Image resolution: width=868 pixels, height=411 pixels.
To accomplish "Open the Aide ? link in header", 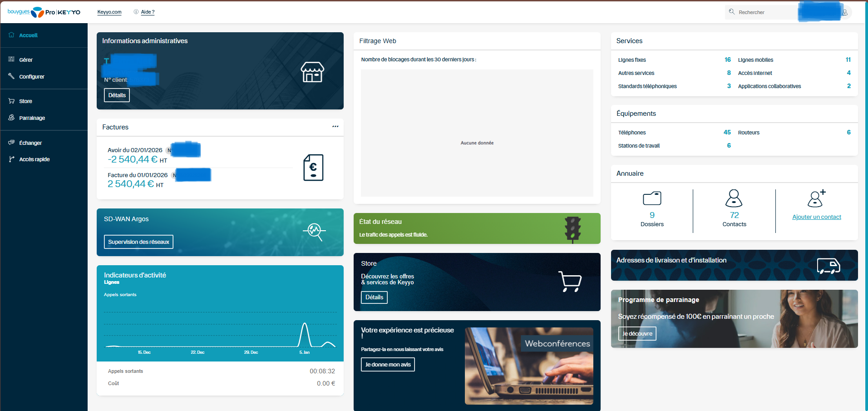I will click(147, 12).
